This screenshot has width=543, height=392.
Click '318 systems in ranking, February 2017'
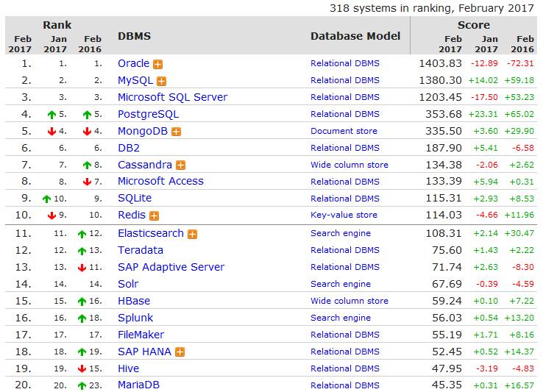tap(432, 8)
